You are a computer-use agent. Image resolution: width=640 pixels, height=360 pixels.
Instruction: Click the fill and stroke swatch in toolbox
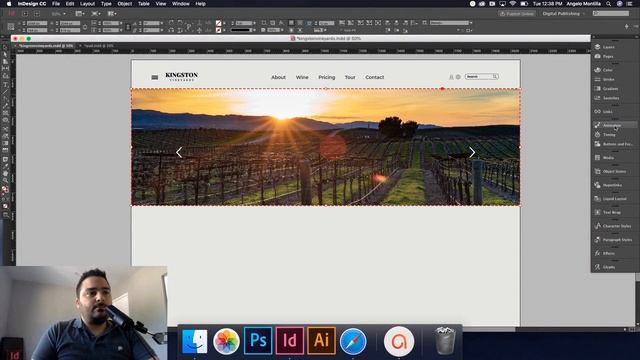5,190
